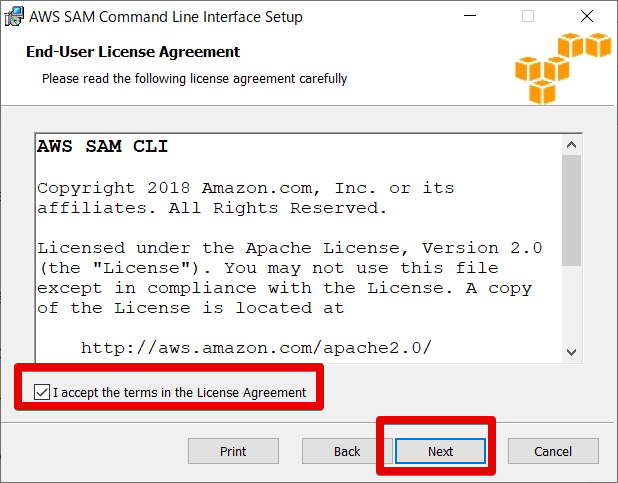Click the license scrollbar down arrow
Screen dimensions: 618x483
571,352
